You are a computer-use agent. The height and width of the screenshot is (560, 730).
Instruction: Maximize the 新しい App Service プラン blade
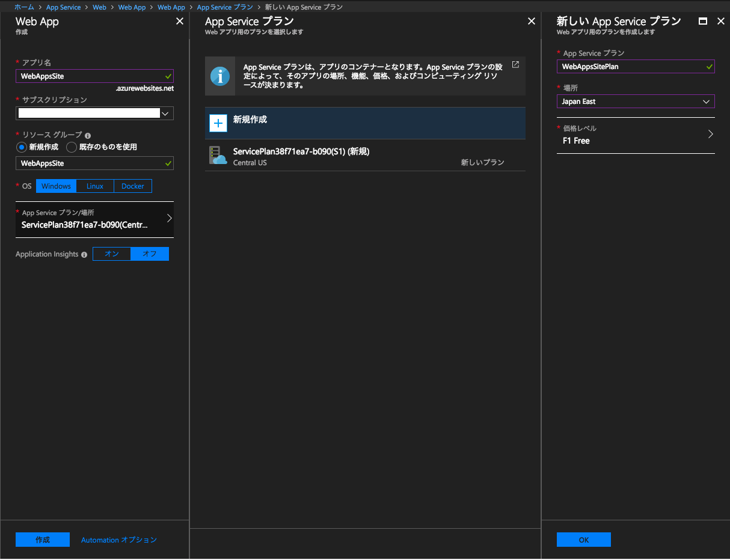702,20
